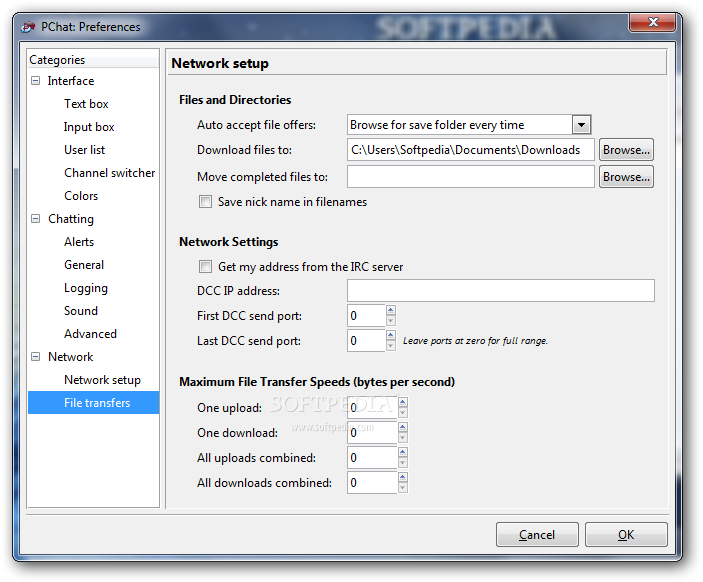This screenshot has height=582, width=703.
Task: Decrease All downloads combined limit
Action: coord(403,488)
